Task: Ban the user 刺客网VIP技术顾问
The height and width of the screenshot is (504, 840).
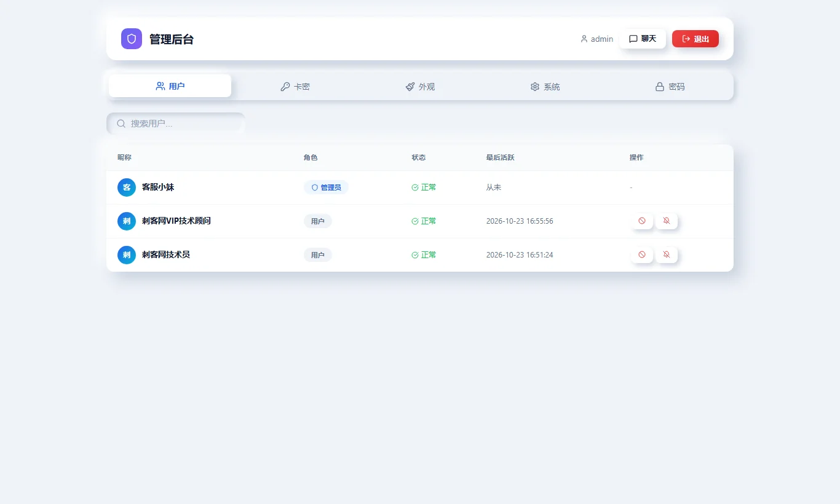Action: tap(642, 221)
